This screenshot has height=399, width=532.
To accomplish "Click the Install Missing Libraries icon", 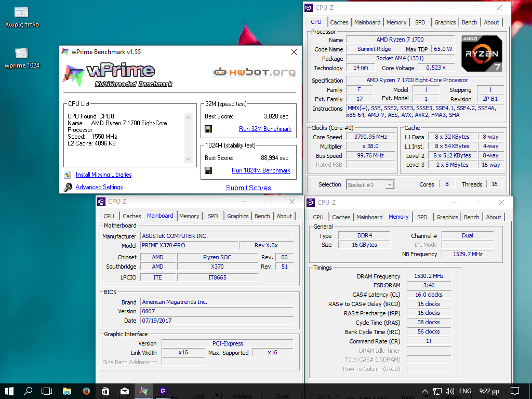I will coord(68,175).
